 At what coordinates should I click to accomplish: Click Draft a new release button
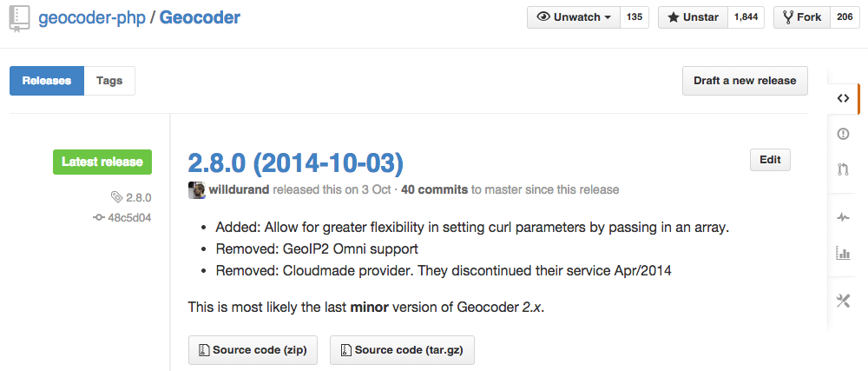point(745,81)
